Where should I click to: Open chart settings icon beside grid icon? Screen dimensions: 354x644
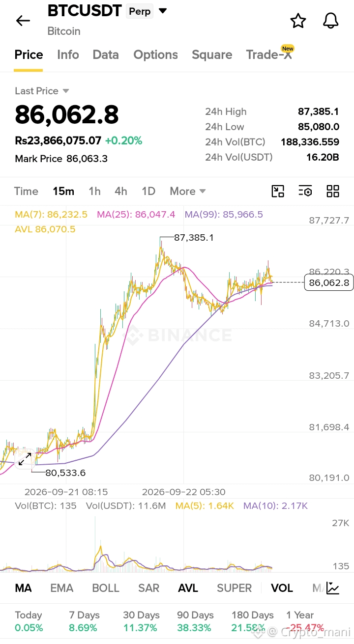coord(305,191)
